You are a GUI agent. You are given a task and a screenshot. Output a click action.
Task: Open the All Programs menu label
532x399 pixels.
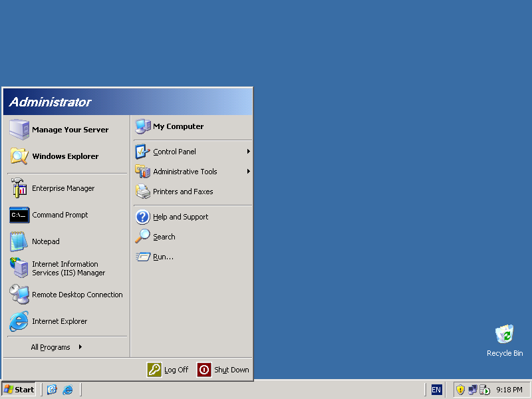pos(51,347)
